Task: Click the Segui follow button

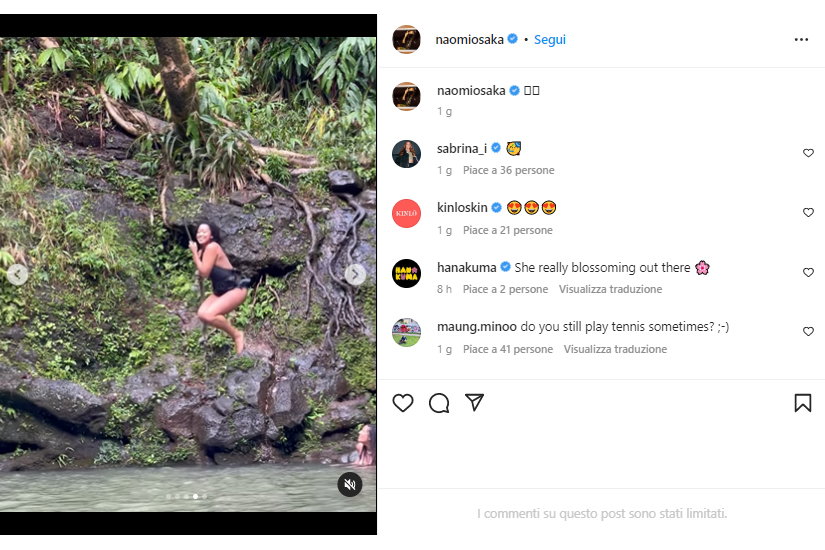Action: coord(550,40)
